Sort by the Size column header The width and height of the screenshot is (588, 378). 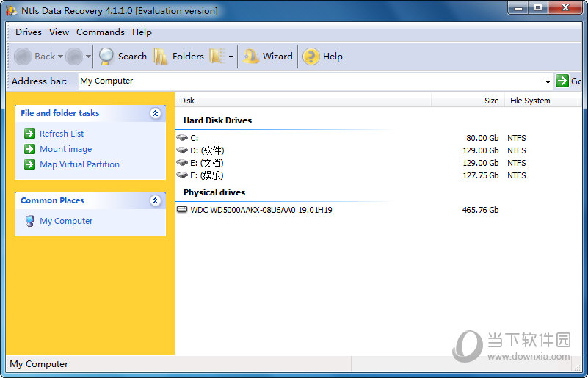click(x=468, y=101)
